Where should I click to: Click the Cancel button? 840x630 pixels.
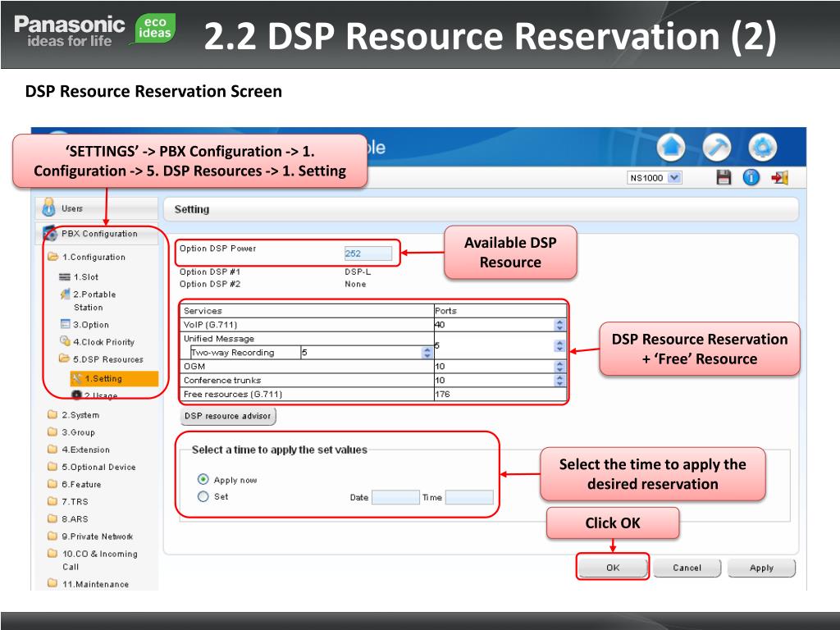coord(687,568)
